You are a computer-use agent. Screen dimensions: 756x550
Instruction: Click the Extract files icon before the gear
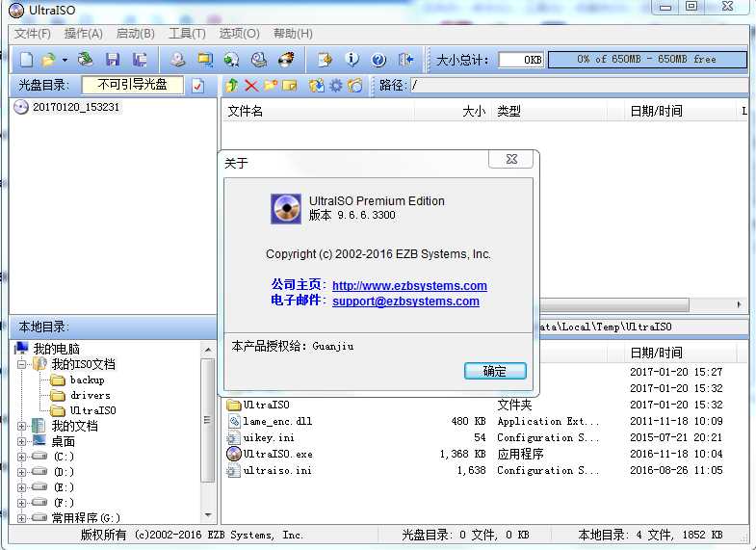[316, 86]
